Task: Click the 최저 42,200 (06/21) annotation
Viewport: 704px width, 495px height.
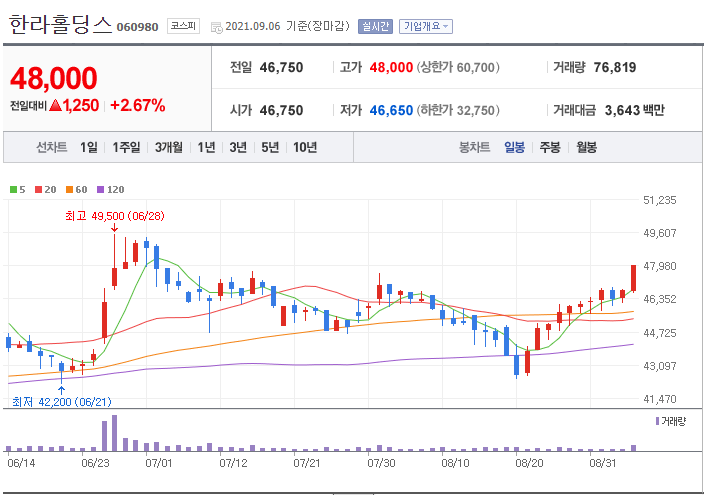Action: (62, 402)
